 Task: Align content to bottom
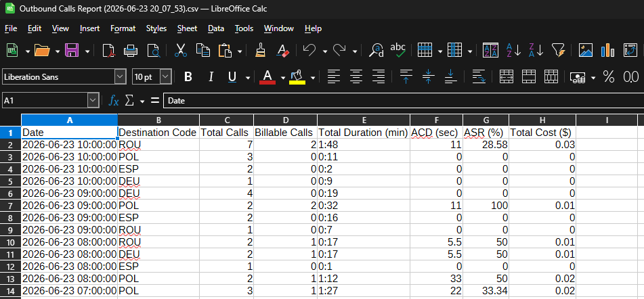pos(451,76)
